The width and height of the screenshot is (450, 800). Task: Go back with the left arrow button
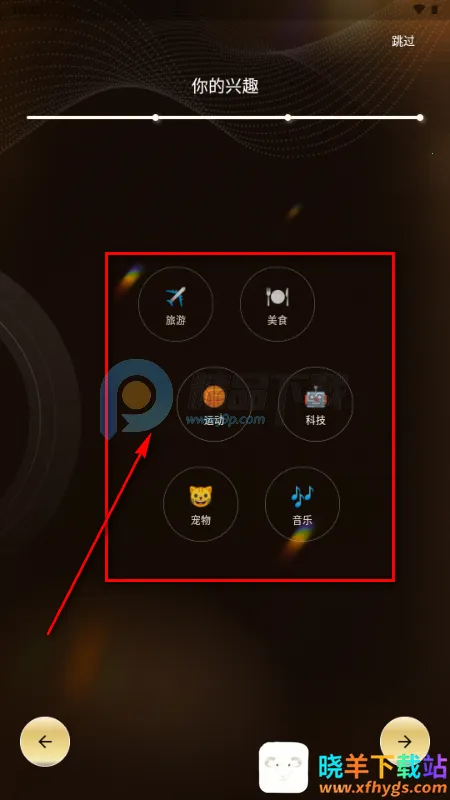pos(45,742)
